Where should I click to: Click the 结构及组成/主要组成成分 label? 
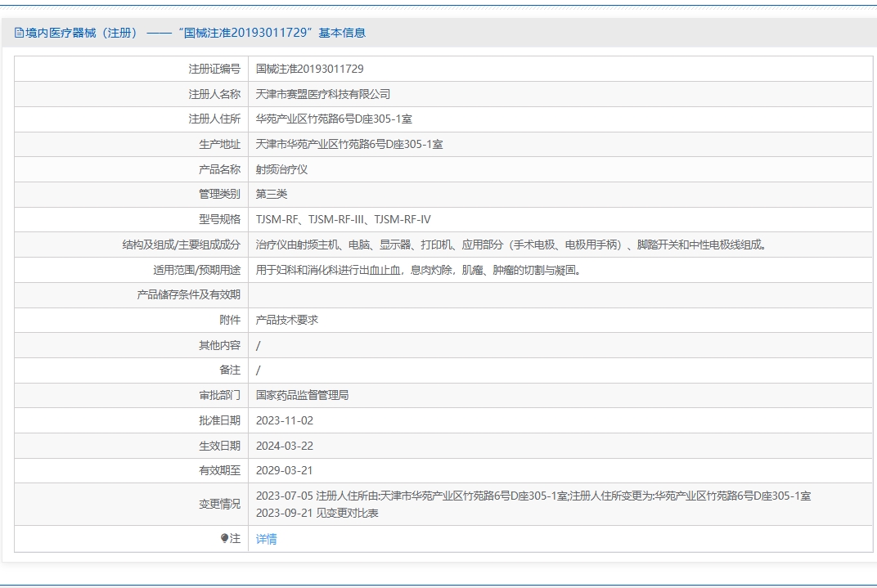(182, 245)
